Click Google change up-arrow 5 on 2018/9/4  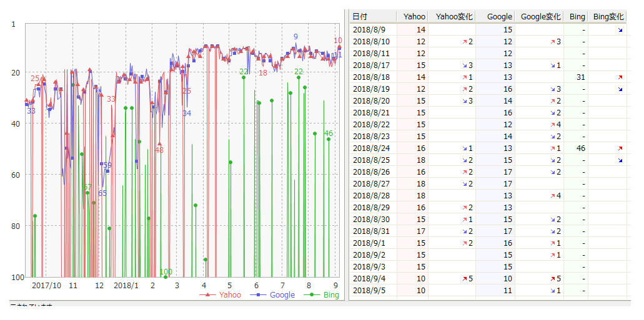coord(556,279)
